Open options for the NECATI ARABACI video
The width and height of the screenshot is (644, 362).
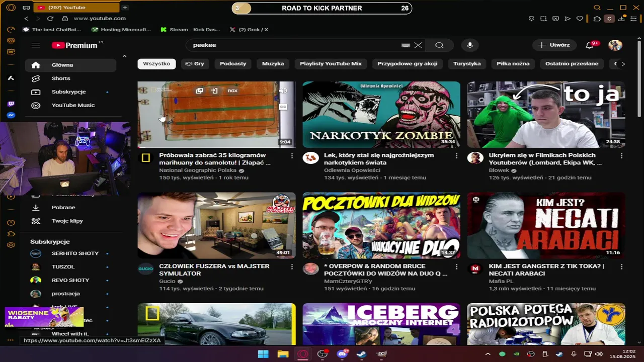click(x=621, y=267)
